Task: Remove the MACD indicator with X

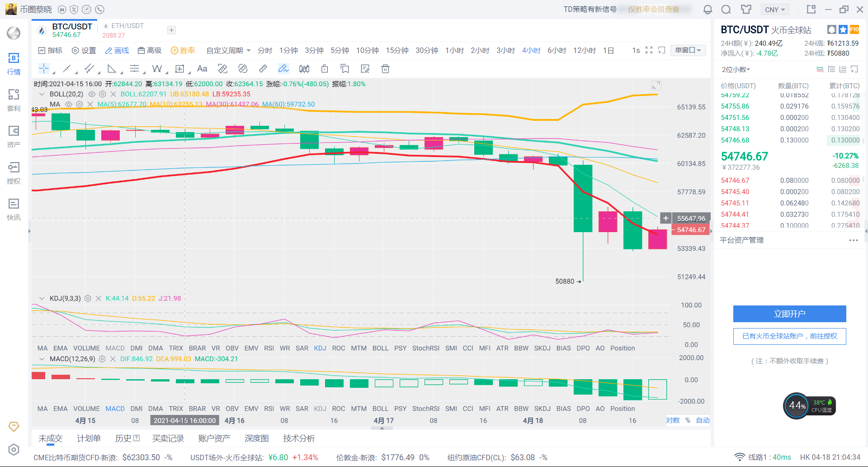Action: 113,359
